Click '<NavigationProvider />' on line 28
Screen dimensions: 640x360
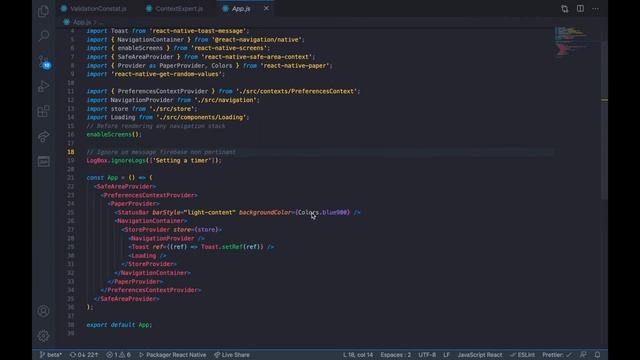coord(167,238)
